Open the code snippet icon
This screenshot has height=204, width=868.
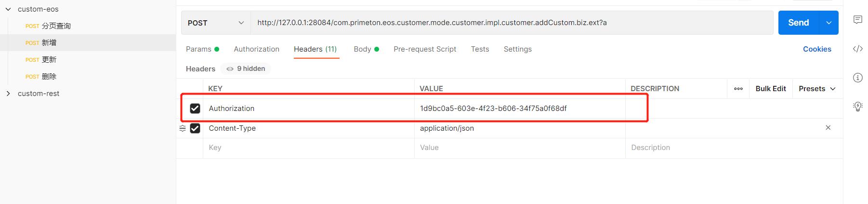click(x=857, y=49)
